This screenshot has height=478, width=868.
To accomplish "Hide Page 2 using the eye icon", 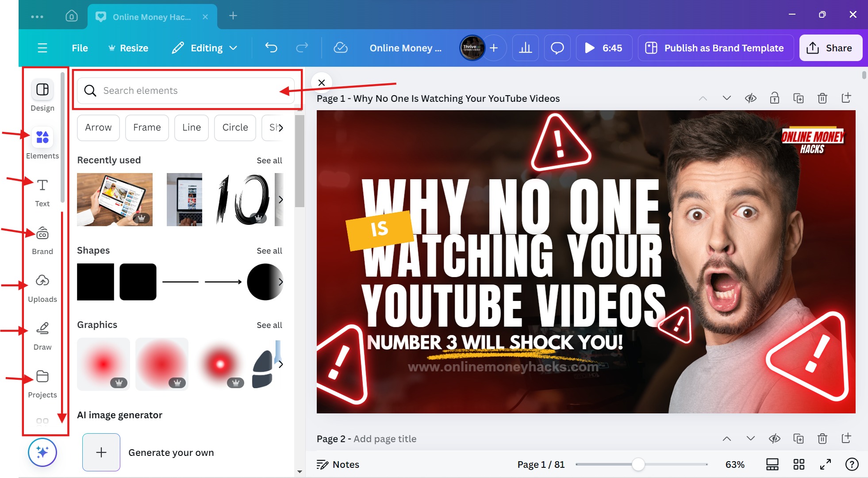I will point(774,439).
